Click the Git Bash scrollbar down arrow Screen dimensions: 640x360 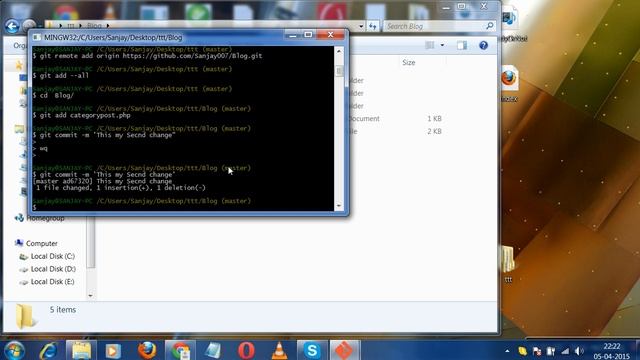coord(339,206)
